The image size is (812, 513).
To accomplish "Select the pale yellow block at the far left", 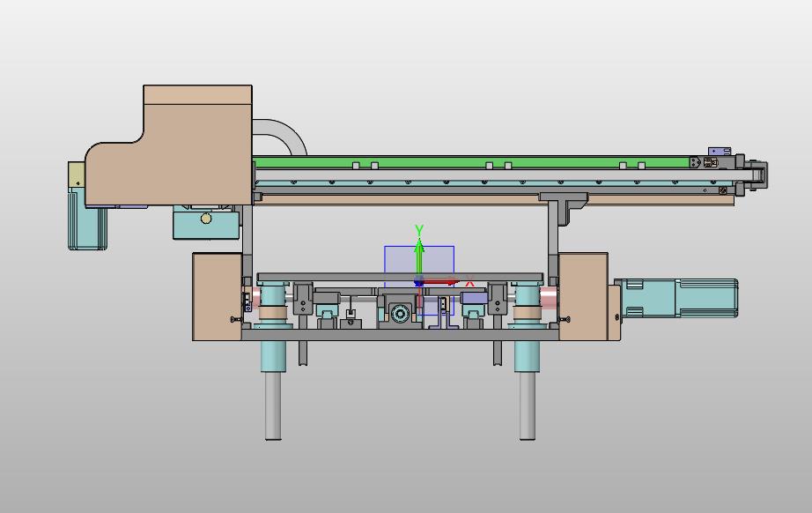I will point(76,175).
